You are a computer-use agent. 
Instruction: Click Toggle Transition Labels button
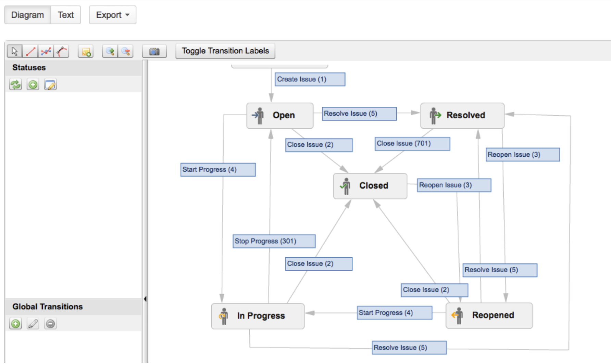tap(225, 51)
